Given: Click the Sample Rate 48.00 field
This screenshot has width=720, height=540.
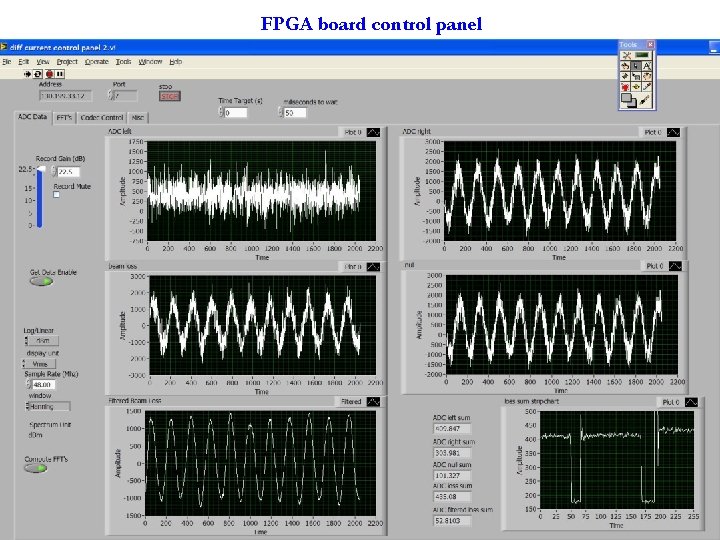Looking at the screenshot, I should (x=44, y=384).
